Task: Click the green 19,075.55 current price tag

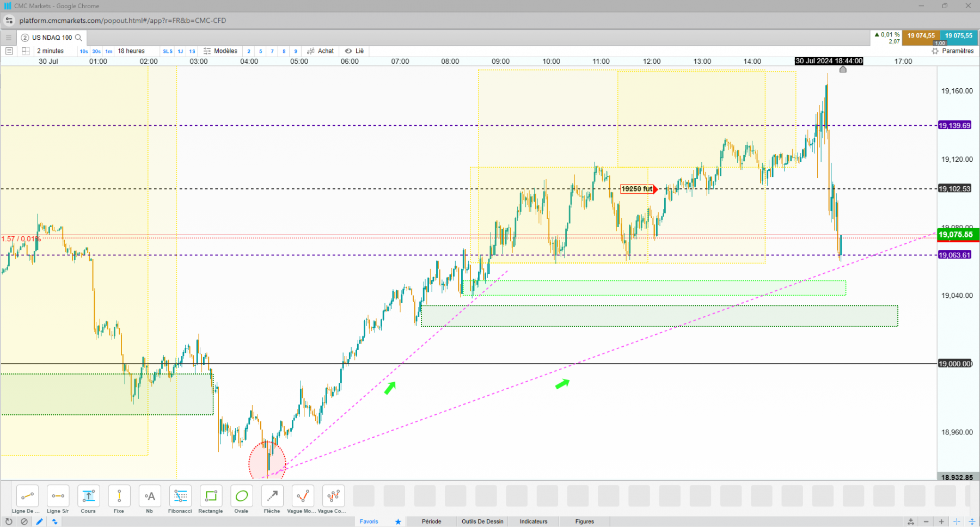Action: pyautogui.click(x=958, y=235)
